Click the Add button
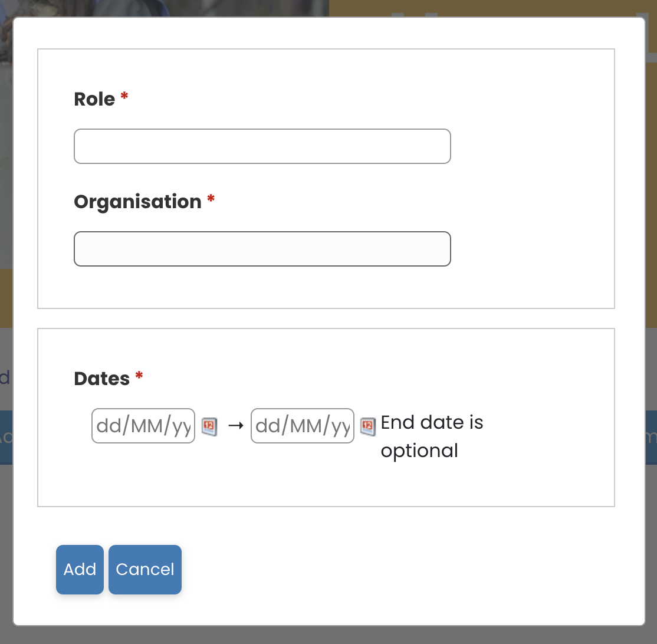Image resolution: width=657 pixels, height=644 pixels. (x=80, y=570)
